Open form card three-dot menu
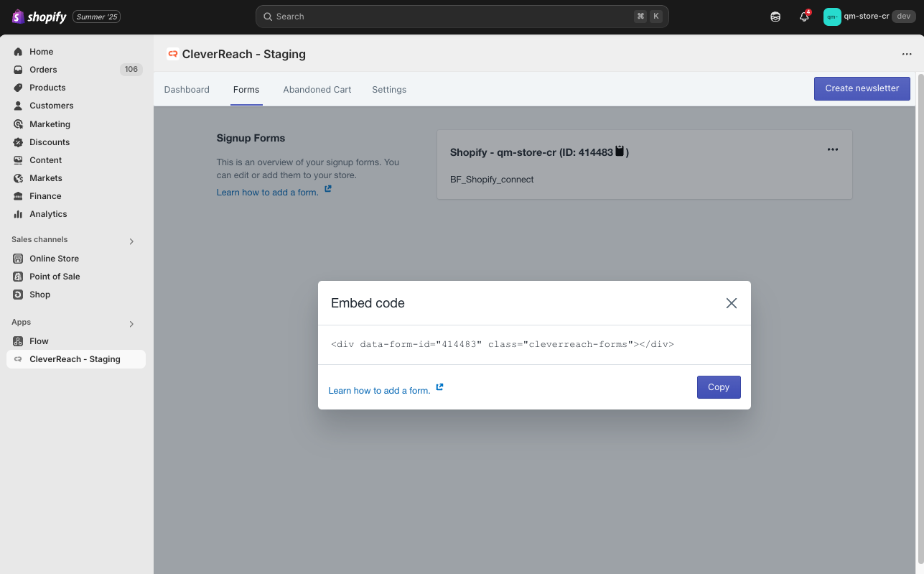 pyautogui.click(x=833, y=149)
